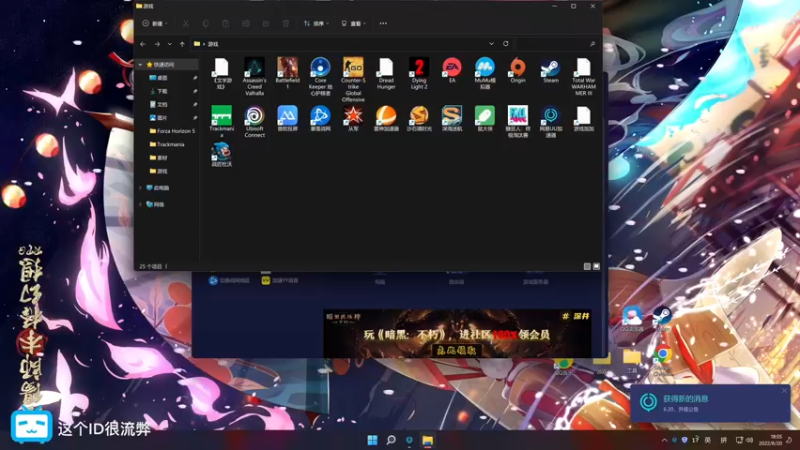Open Trackmania folder in sidebar

coord(167,144)
